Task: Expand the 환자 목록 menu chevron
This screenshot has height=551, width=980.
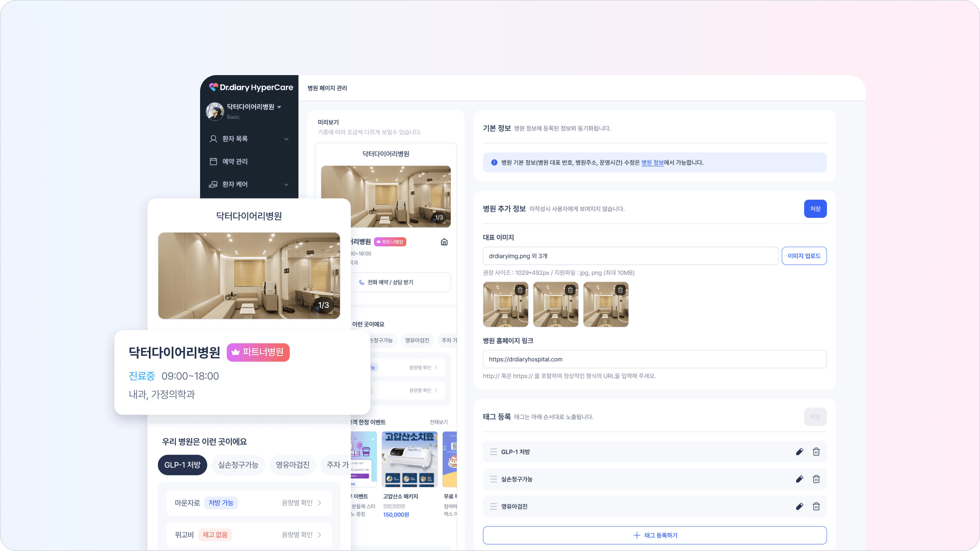Action: (286, 139)
